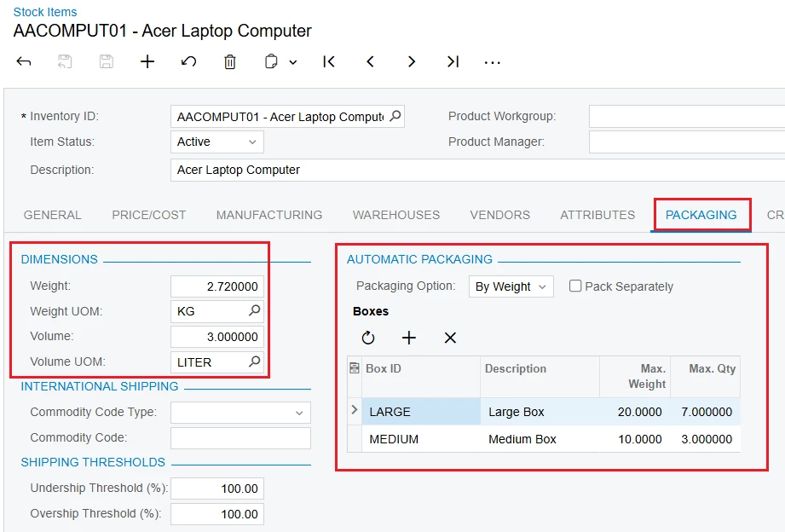This screenshot has height=532, width=785.
Task: Open the WAREHOUSES tab
Action: (396, 215)
